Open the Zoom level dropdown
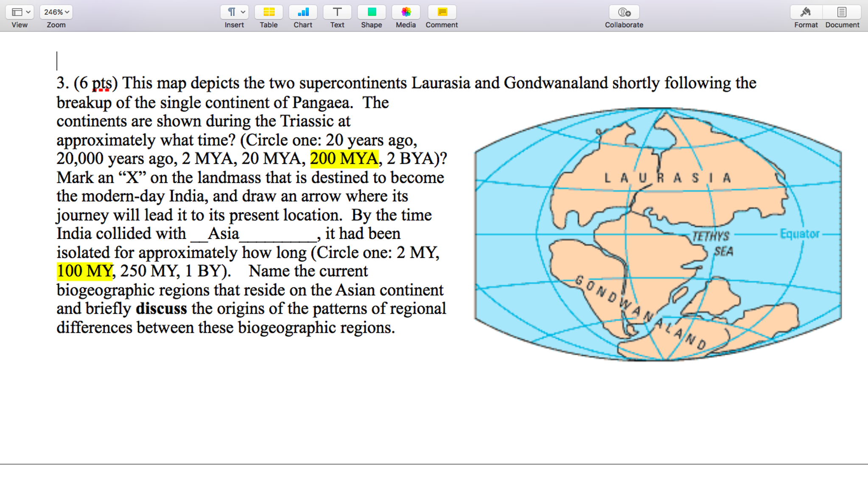The image size is (868, 488). (56, 11)
